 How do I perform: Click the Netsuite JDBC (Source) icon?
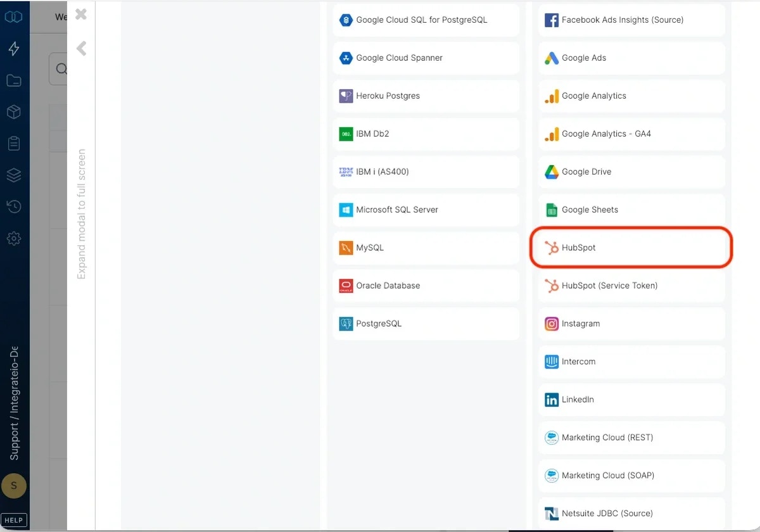coord(552,513)
